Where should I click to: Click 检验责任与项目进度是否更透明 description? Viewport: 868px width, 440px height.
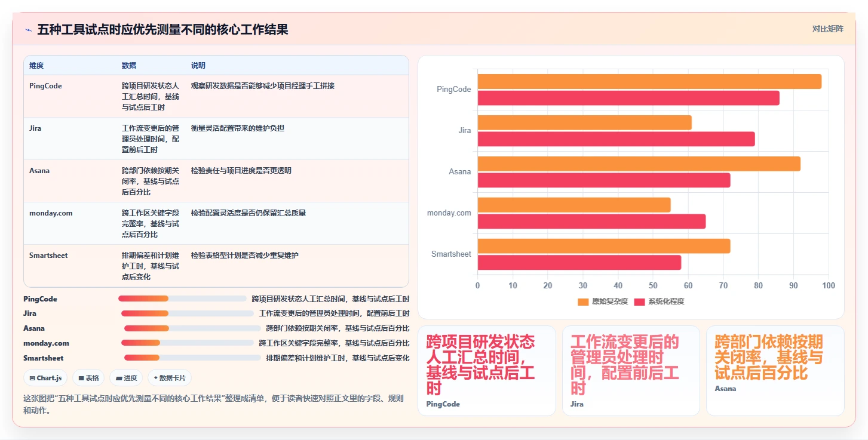pos(241,171)
